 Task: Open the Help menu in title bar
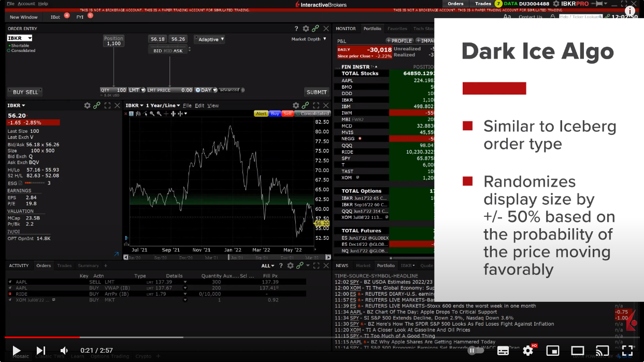[43, 4]
